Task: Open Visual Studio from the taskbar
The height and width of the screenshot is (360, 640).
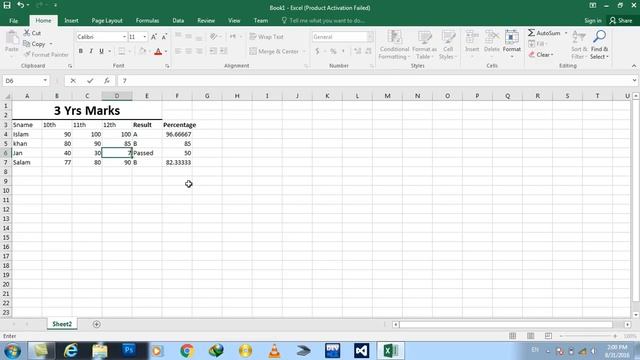Action: 362,351
